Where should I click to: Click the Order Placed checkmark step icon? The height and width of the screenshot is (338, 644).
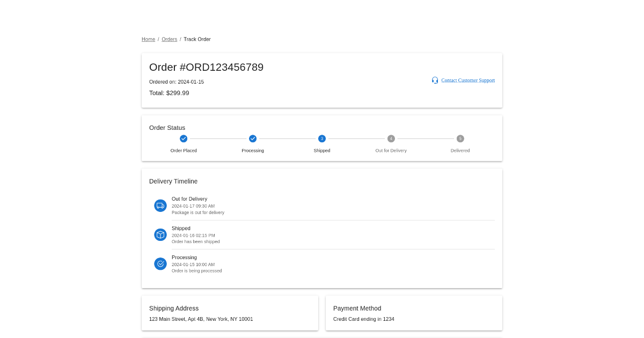tap(184, 138)
